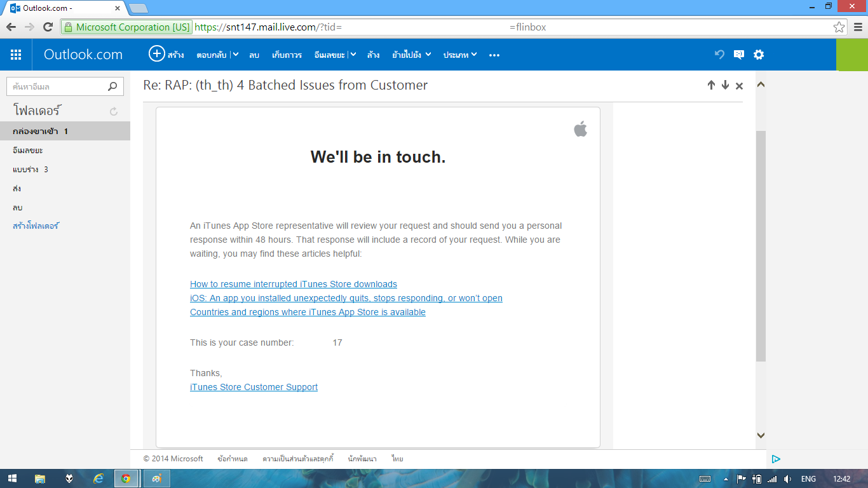Viewport: 868px width, 488px height.
Task: Undo the last action with the undo arrow
Action: [x=719, y=55]
